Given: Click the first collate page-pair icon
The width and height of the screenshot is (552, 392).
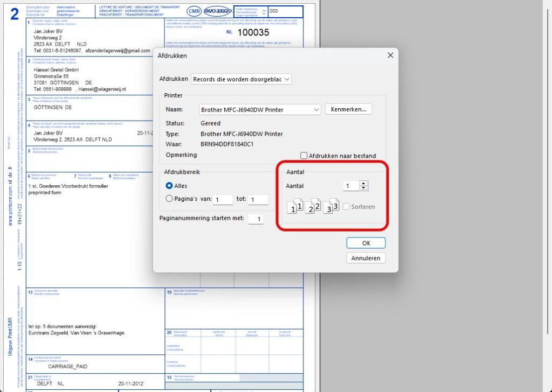Looking at the screenshot, I should pos(294,207).
